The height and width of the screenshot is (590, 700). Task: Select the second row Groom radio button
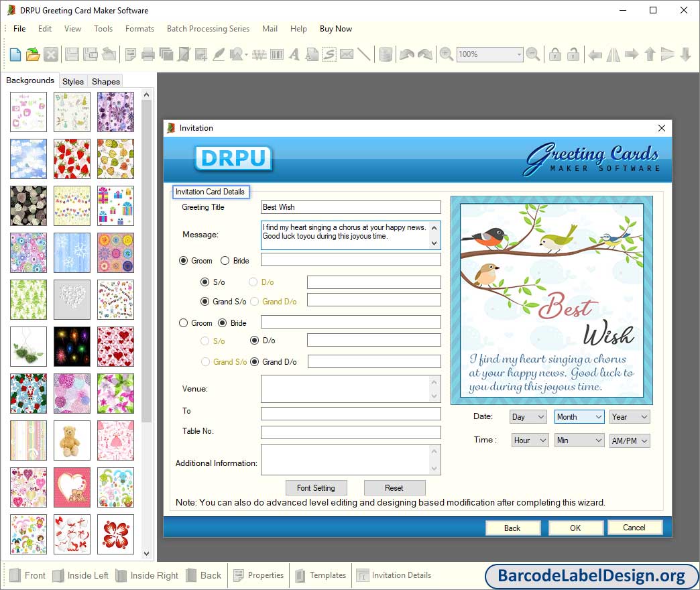tap(184, 323)
